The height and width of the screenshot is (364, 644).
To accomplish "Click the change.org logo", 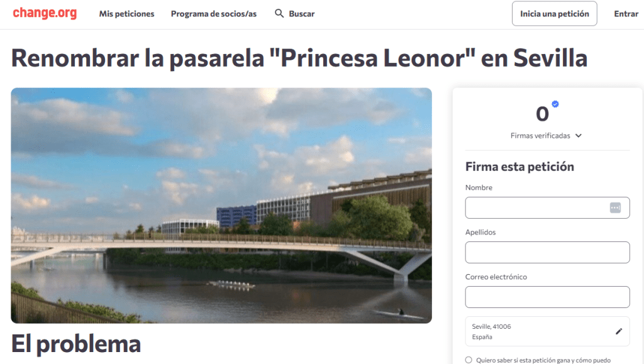I will [x=45, y=13].
